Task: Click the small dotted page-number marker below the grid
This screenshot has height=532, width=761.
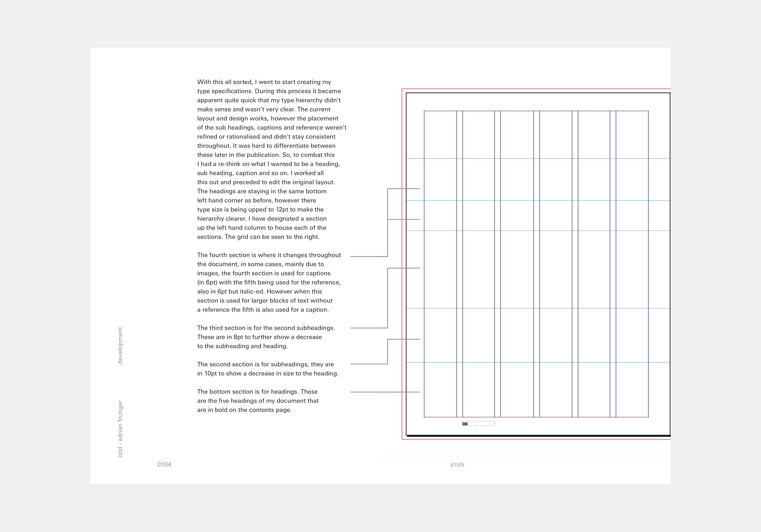Action: pyautogui.click(x=478, y=424)
